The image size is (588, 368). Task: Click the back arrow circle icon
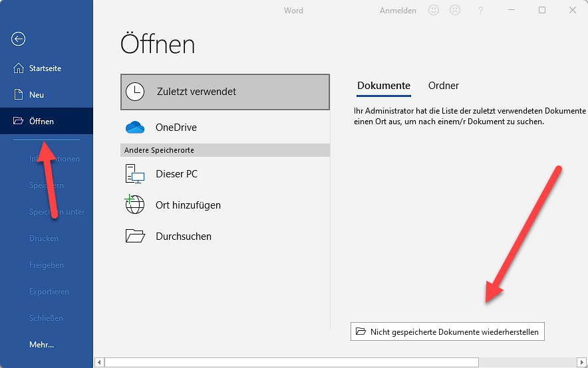click(x=18, y=39)
